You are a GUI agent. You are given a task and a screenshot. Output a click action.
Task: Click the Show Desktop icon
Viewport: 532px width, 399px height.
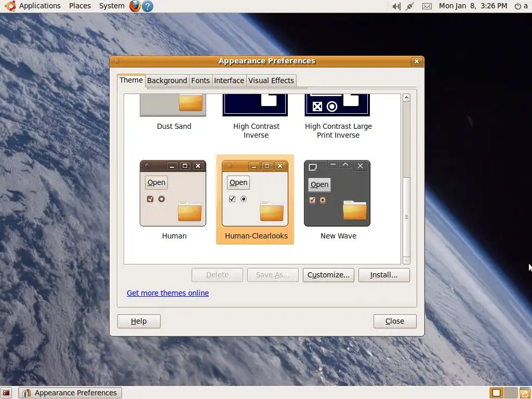click(6, 393)
